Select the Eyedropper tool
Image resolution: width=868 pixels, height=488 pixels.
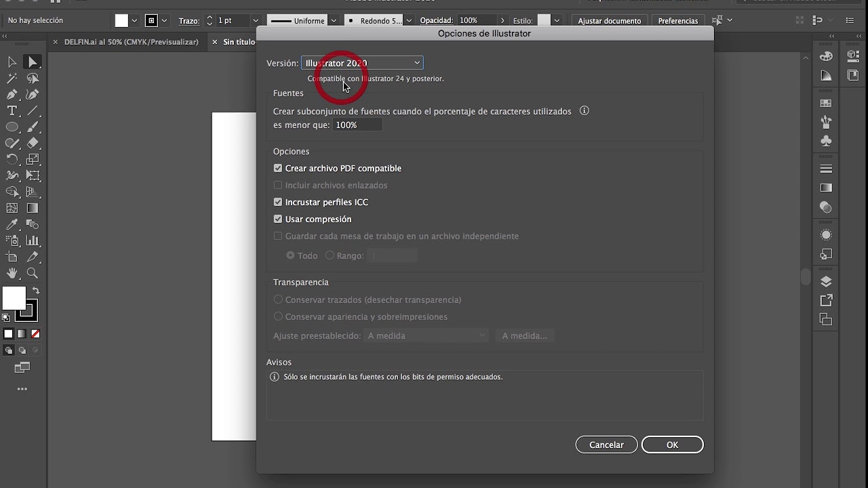click(x=12, y=224)
